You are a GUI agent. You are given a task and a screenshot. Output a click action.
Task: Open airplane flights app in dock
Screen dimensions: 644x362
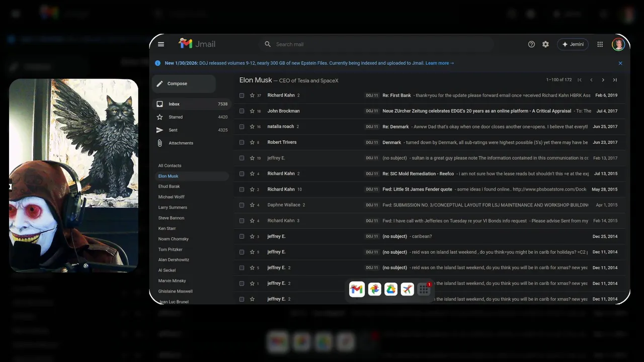coord(408,289)
